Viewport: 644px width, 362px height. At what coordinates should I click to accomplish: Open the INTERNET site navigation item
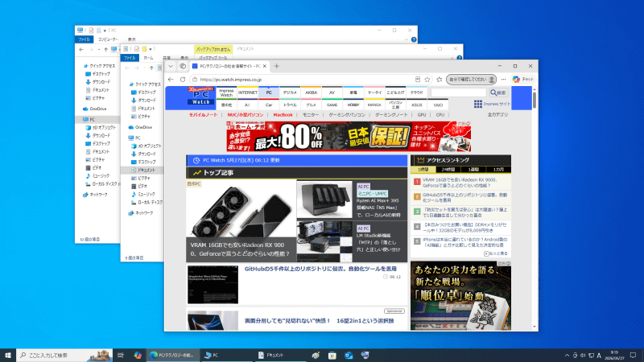coord(248,93)
